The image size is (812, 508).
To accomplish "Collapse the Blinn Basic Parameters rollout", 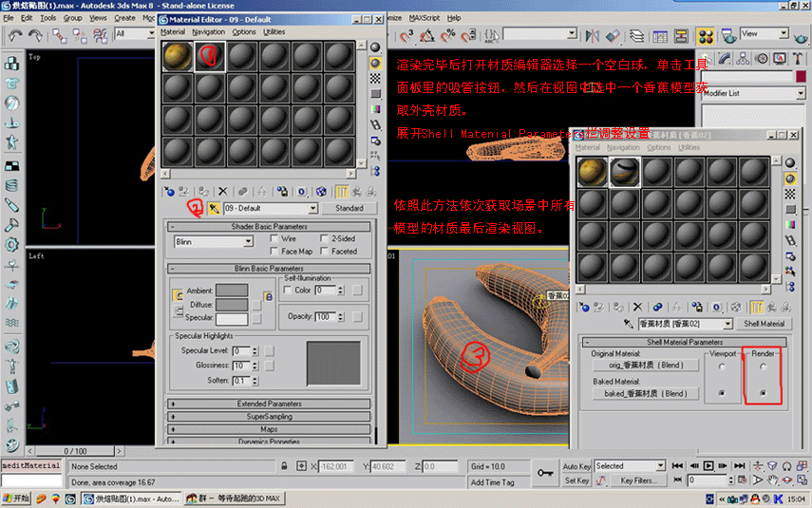I will tap(269, 268).
